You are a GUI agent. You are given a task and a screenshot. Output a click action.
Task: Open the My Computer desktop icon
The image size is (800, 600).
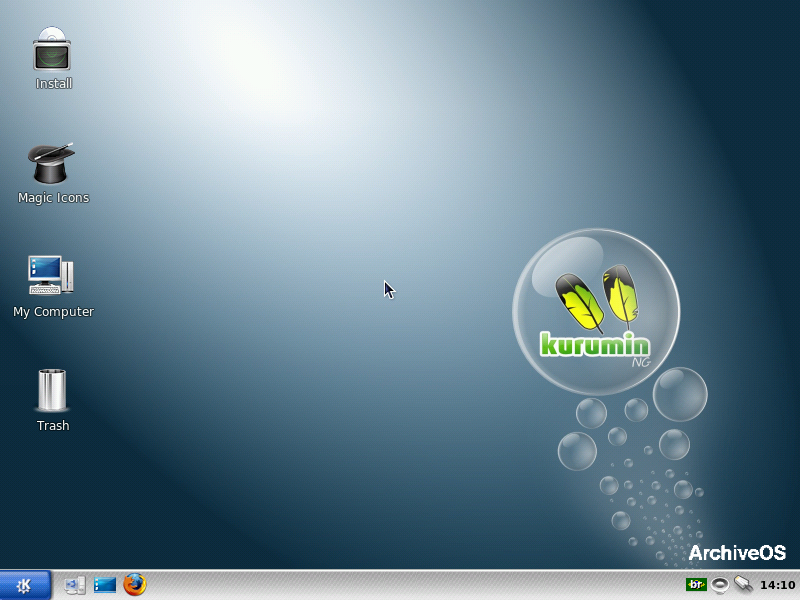pos(51,275)
